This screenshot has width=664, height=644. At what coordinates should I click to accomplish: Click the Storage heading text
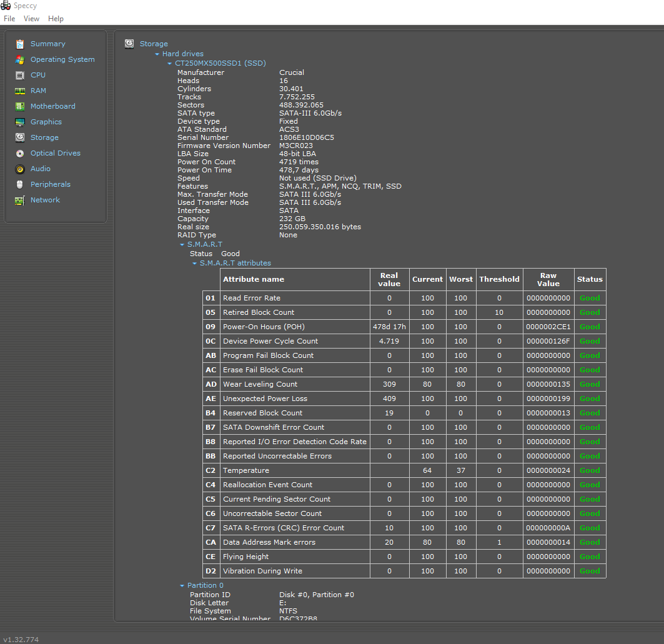point(154,44)
